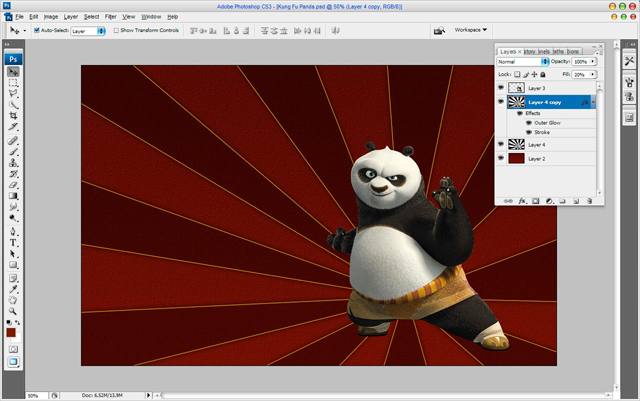Click the link layers icon

[x=508, y=201]
